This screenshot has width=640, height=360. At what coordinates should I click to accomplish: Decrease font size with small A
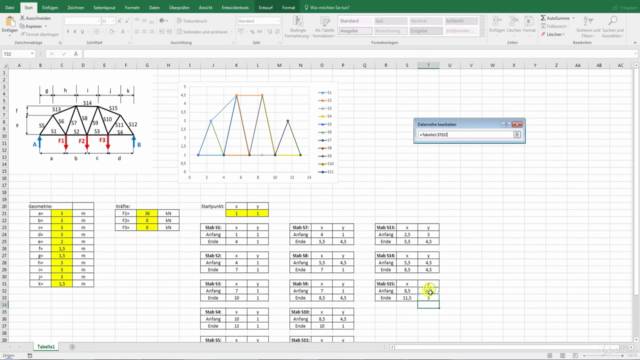click(127, 21)
